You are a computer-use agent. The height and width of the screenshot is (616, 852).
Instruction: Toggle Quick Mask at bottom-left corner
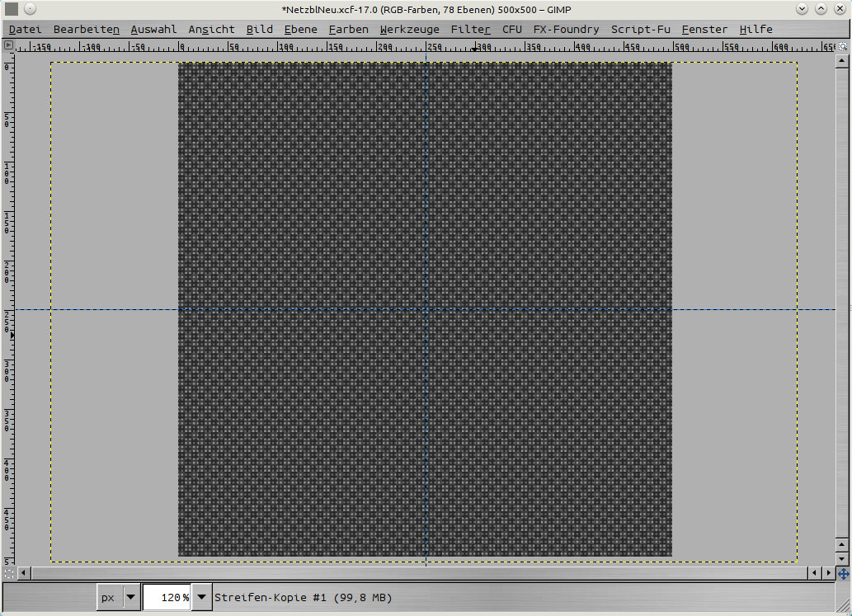click(8, 572)
